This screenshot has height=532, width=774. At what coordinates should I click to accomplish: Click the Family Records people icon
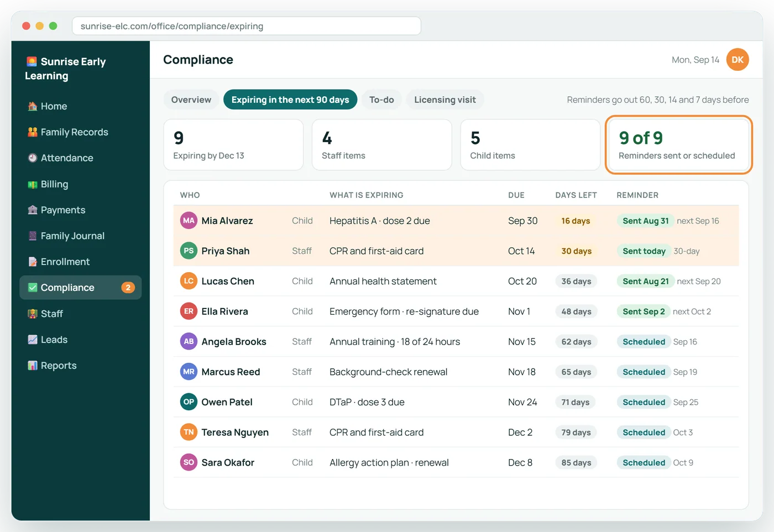coord(33,132)
